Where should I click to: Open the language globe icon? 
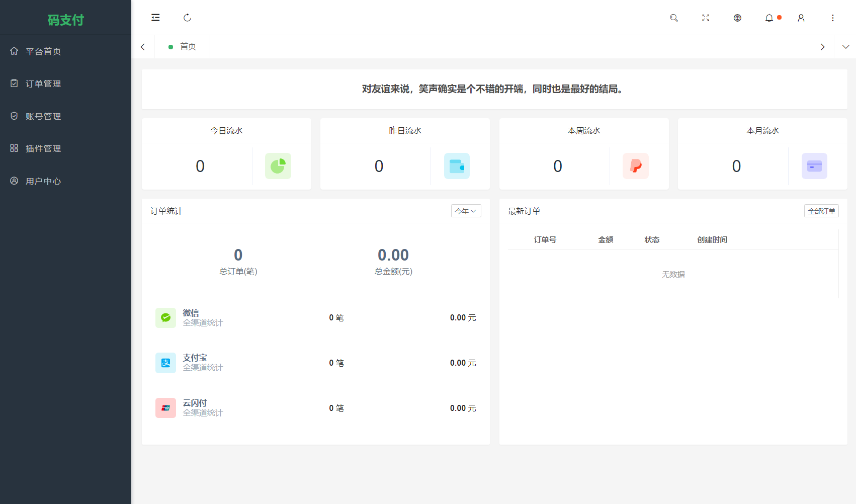click(737, 18)
